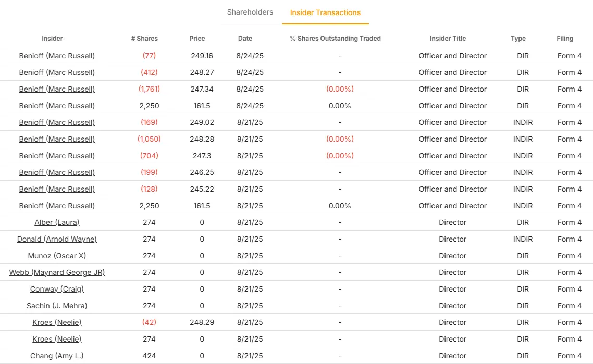Screen dimensions: 593x364
Task: Click the Conway (Craig) insider link
Action: pos(57,289)
